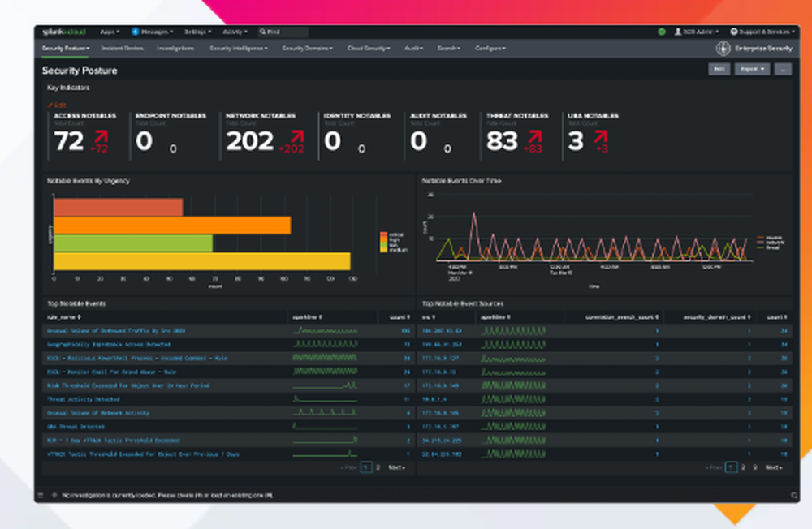Click the red trend arrow for UBA Notables
812x529 pixels.
coord(601,136)
